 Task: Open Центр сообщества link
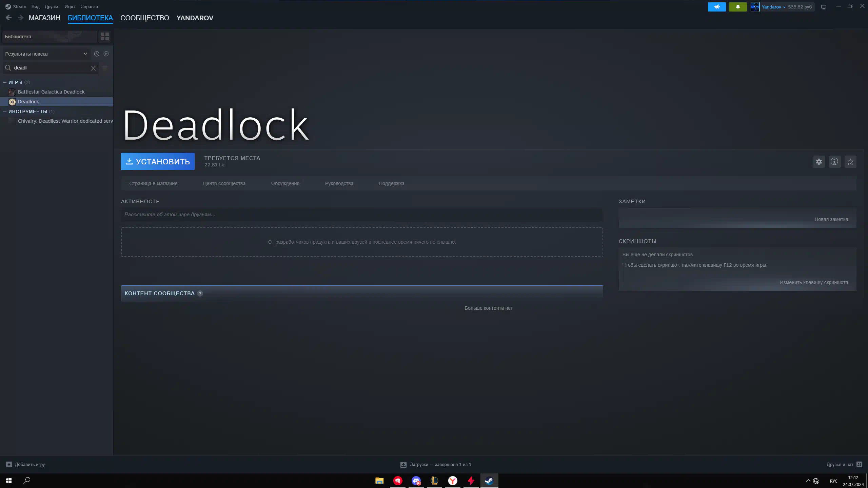click(x=224, y=183)
